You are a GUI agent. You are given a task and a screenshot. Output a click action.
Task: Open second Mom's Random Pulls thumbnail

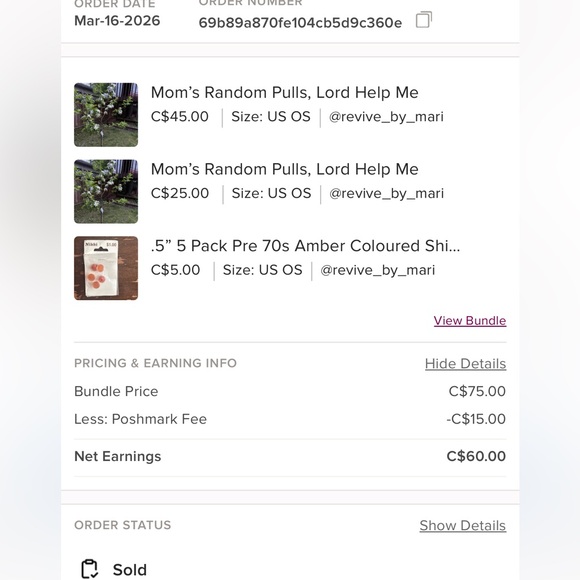tap(106, 191)
